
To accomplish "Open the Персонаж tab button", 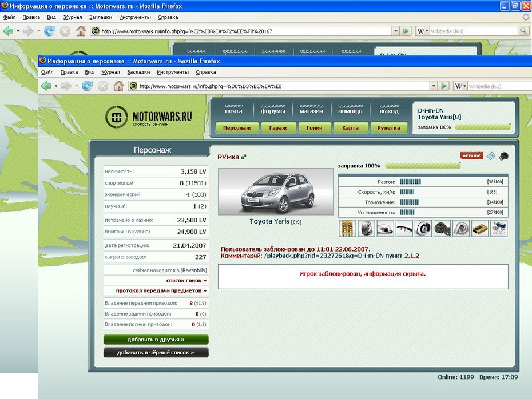I will [x=237, y=128].
